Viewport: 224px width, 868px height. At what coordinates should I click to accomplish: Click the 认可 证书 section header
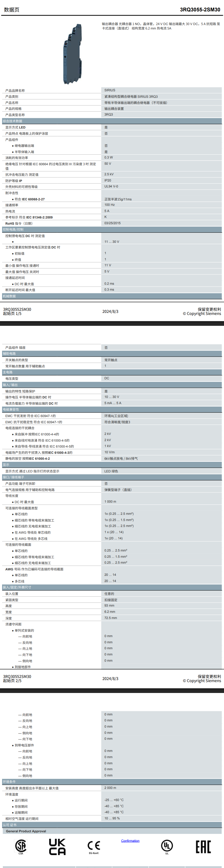click(112, 825)
